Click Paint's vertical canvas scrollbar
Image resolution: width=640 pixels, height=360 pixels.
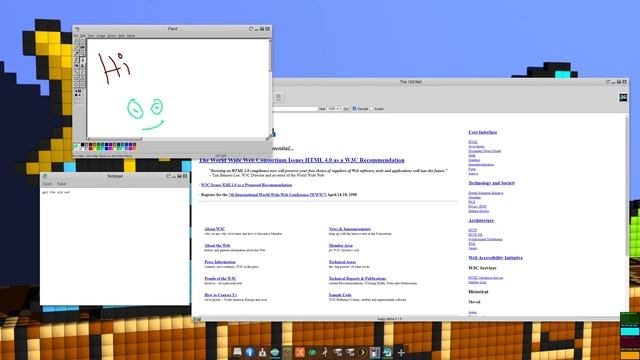coord(269,88)
